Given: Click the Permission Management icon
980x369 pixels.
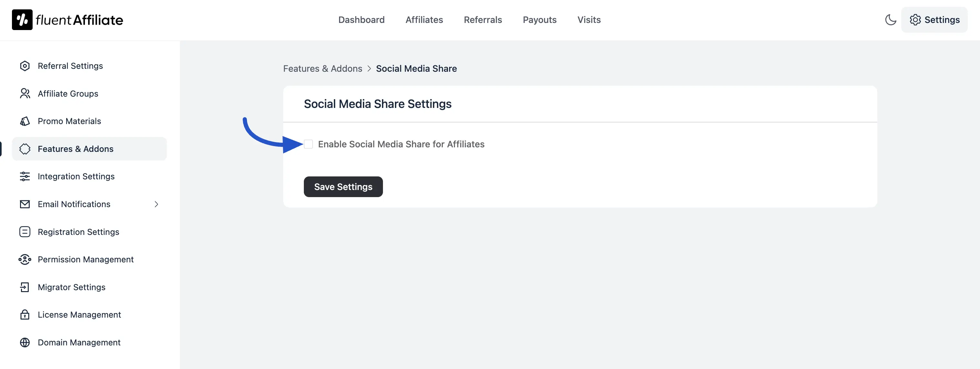Looking at the screenshot, I should point(25,259).
